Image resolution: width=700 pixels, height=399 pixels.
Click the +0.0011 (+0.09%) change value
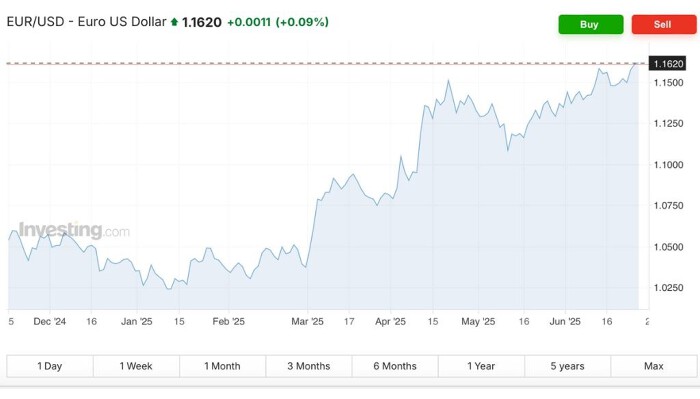pyautogui.click(x=278, y=22)
